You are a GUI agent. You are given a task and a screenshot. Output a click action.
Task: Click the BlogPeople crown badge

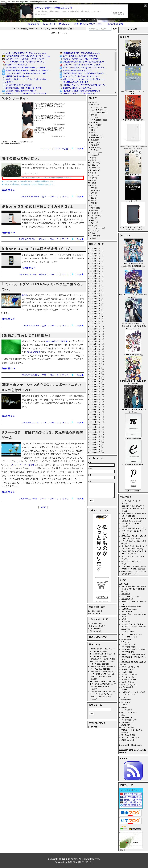135,829
